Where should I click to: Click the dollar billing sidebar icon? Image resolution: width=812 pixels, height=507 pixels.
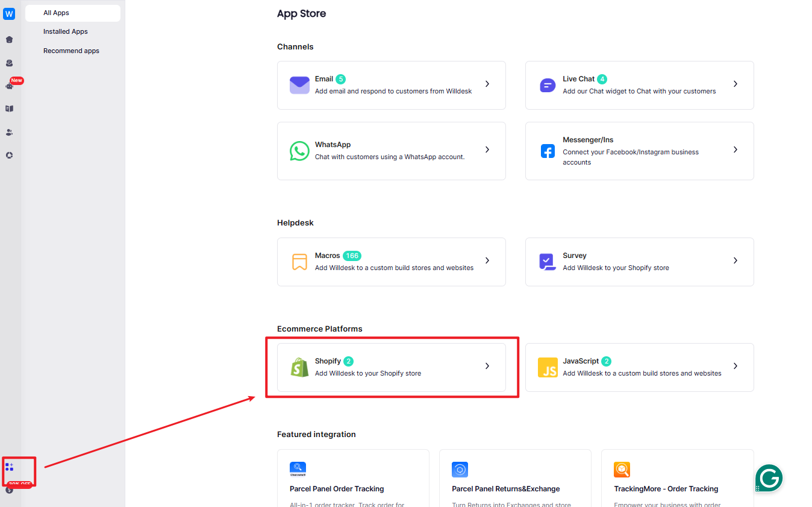(9, 490)
